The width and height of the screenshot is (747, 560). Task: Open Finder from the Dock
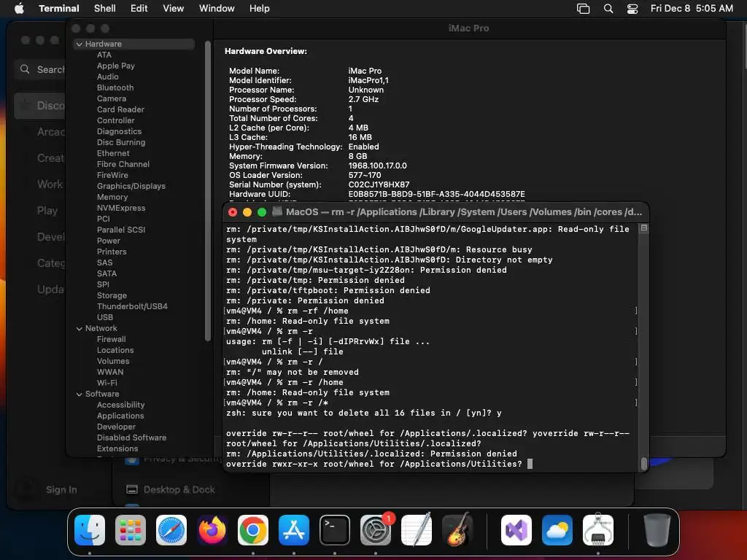pos(90,530)
